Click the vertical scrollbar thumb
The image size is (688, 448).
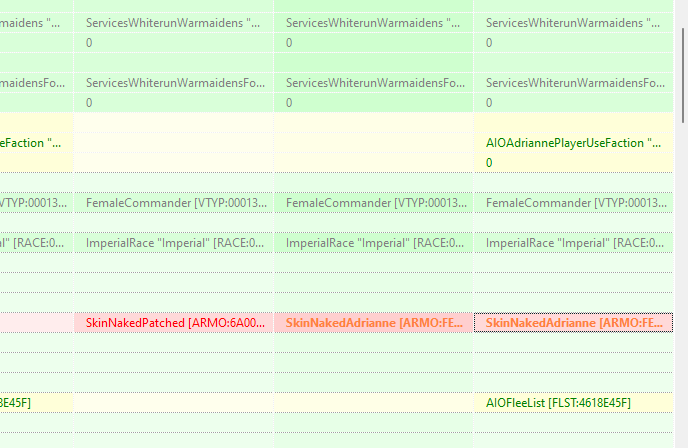tap(683, 75)
